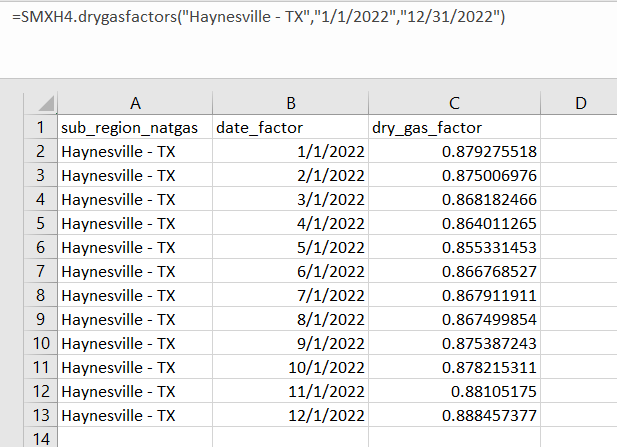Click date cell 5/1/2022

tap(290, 247)
